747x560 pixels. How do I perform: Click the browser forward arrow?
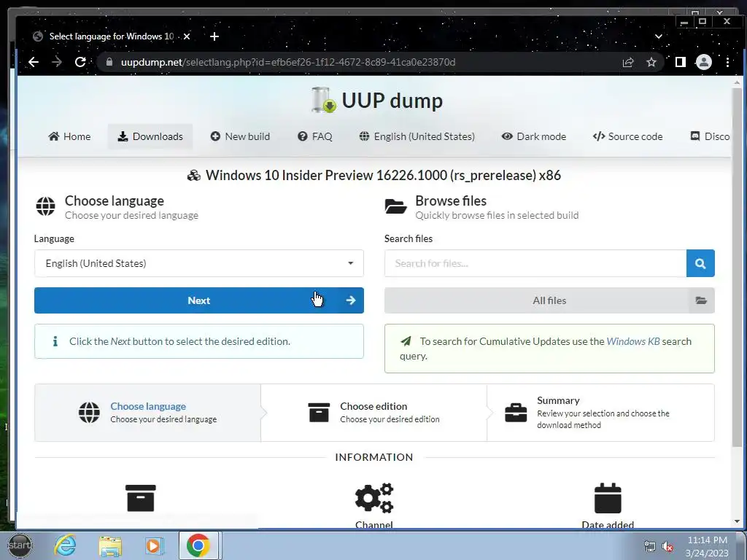coord(57,62)
